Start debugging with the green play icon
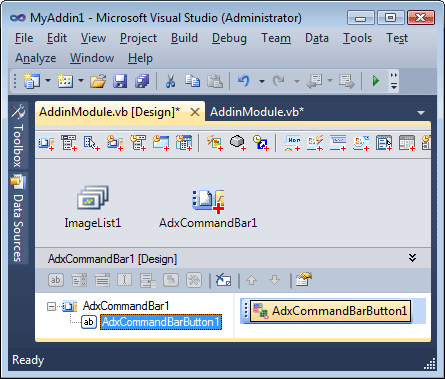 (376, 81)
